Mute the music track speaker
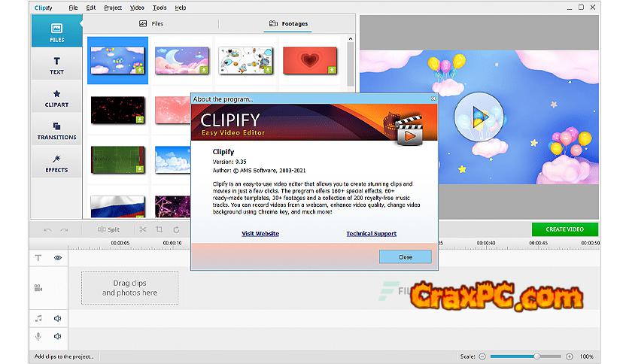Viewport: 629px width, 364px height. coord(57,318)
